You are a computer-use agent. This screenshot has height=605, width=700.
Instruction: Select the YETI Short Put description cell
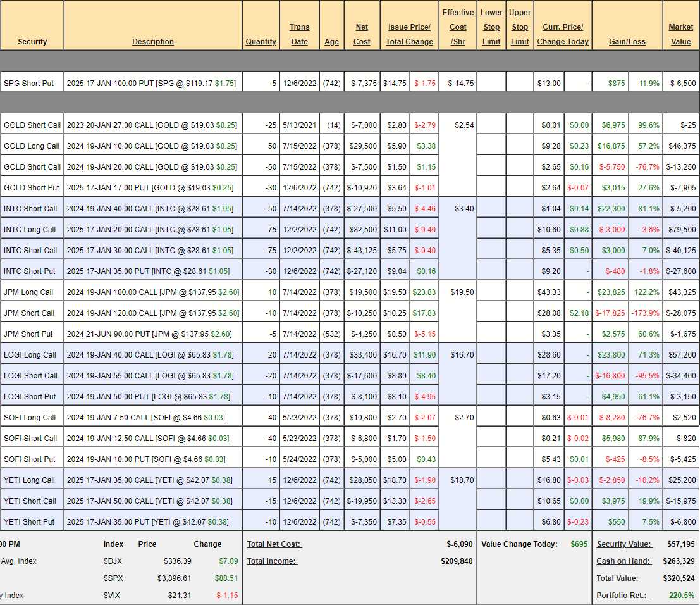pyautogui.click(x=147, y=522)
